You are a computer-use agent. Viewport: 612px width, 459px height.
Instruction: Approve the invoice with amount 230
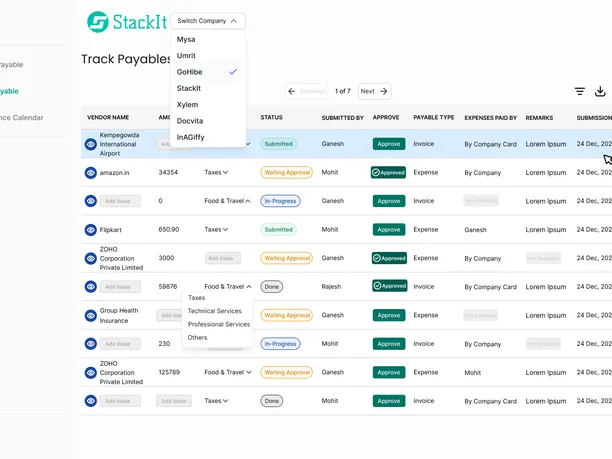click(x=389, y=344)
